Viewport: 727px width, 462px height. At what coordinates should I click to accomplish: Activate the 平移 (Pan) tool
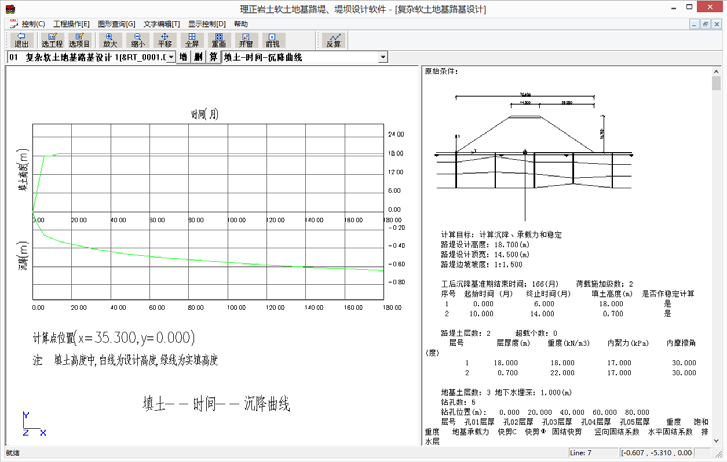[165, 41]
